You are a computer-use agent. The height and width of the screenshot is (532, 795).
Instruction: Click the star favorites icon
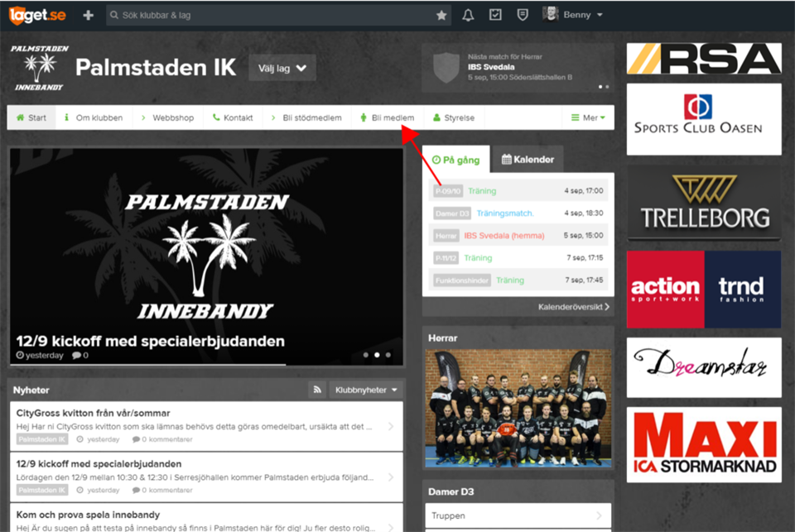coord(442,15)
